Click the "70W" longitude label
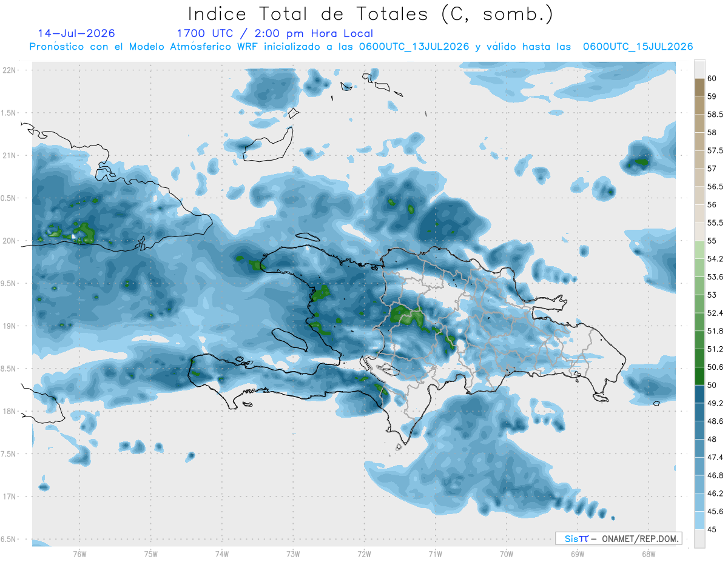Image resolution: width=728 pixels, height=562 pixels. (x=506, y=554)
